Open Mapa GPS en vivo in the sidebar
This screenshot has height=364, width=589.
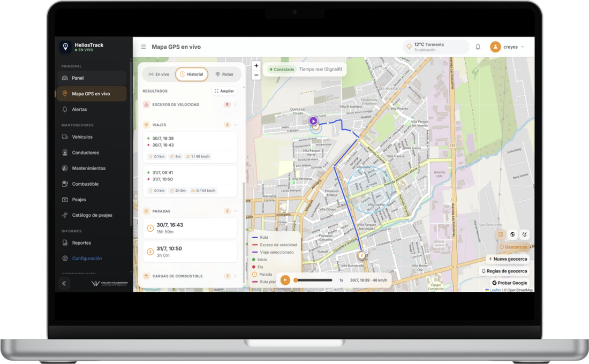[92, 94]
